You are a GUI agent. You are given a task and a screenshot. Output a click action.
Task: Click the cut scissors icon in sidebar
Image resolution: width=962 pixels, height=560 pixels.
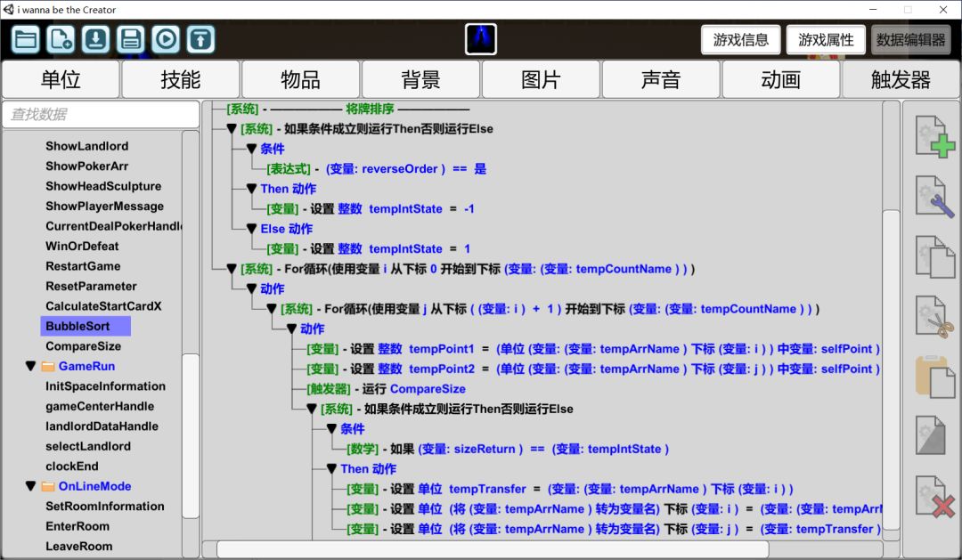(934, 317)
